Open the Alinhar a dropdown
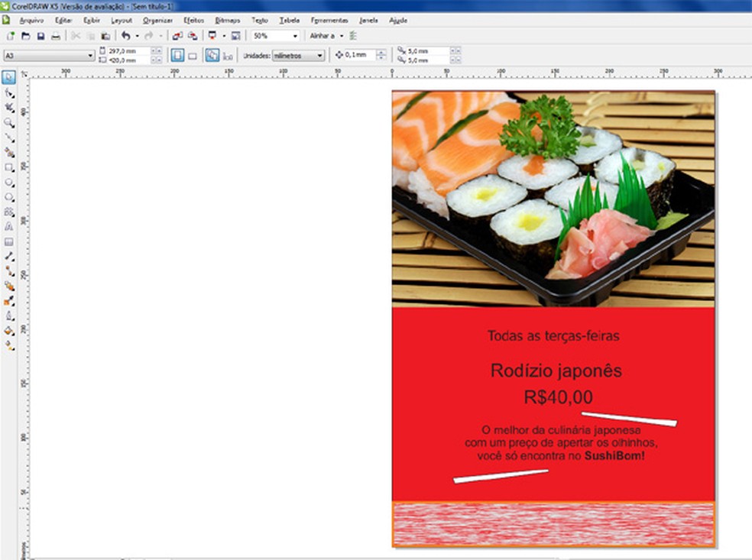This screenshot has height=560, width=752. 342,36
